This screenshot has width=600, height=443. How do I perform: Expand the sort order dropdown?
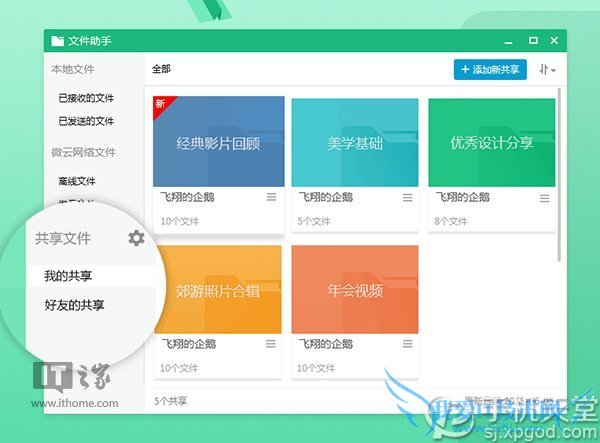coord(547,70)
